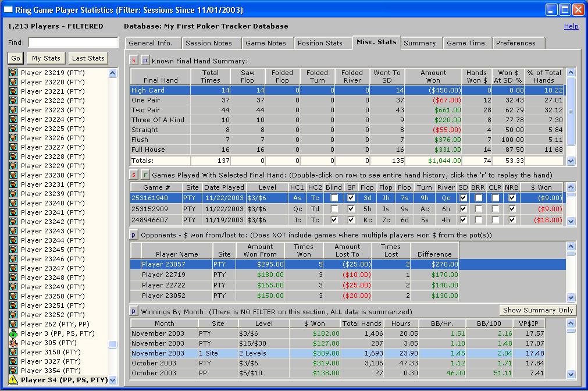Click 'p' button next to Opponents section
The image size is (588, 391).
[x=134, y=234]
